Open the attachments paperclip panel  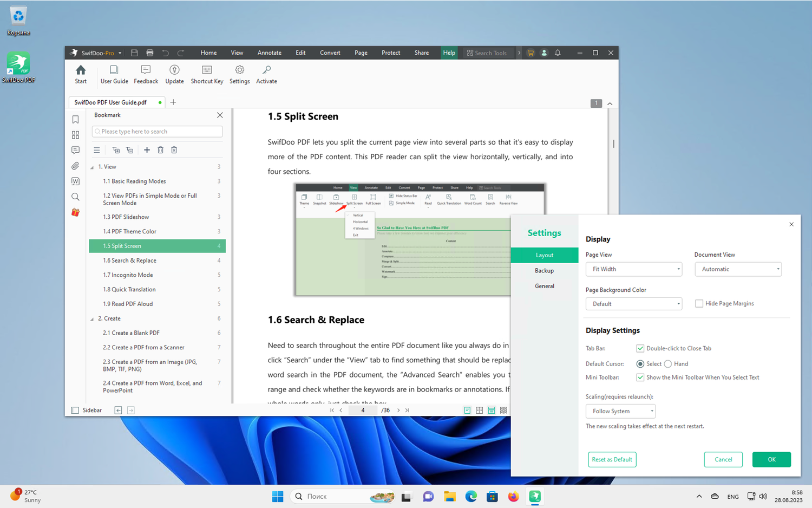tap(75, 166)
